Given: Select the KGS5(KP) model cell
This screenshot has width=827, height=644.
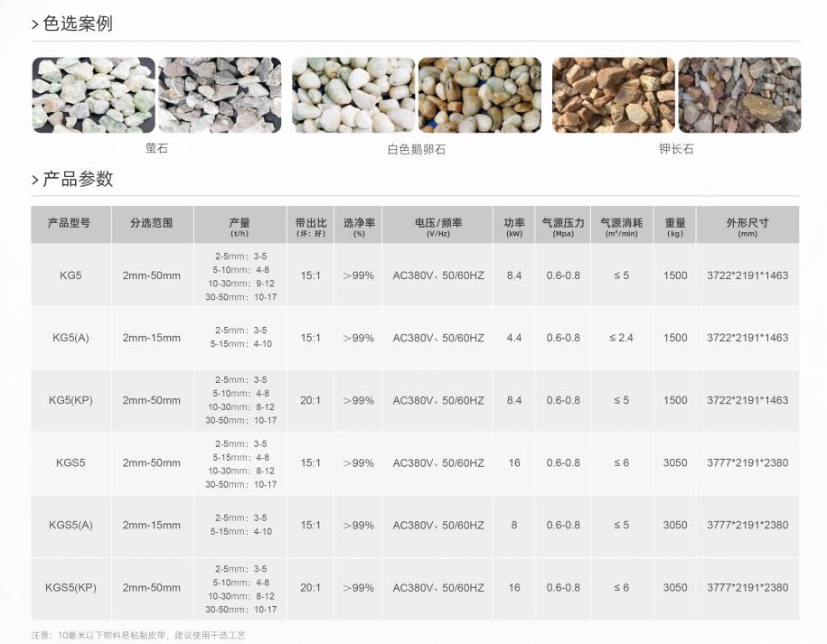Looking at the screenshot, I should coord(70,588).
